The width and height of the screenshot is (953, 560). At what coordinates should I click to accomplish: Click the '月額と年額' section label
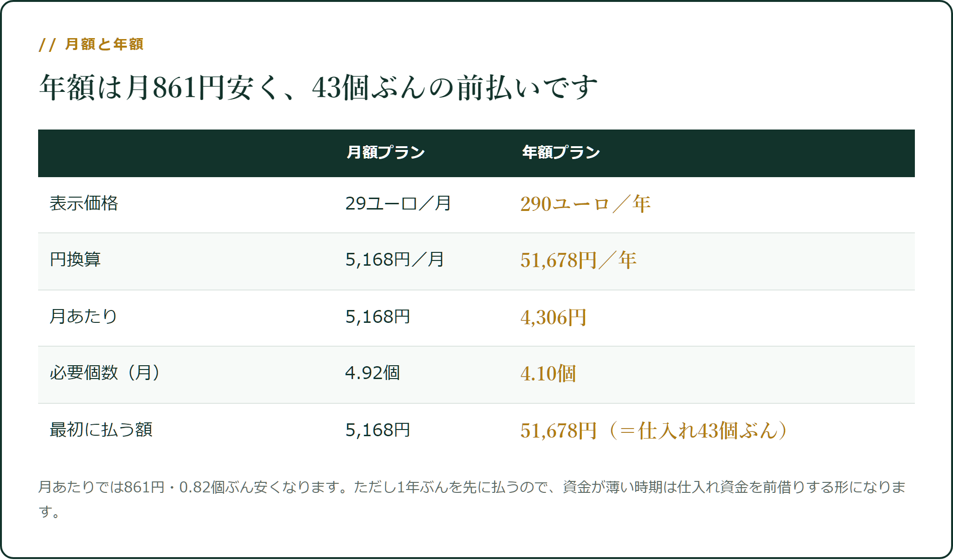coord(91,44)
